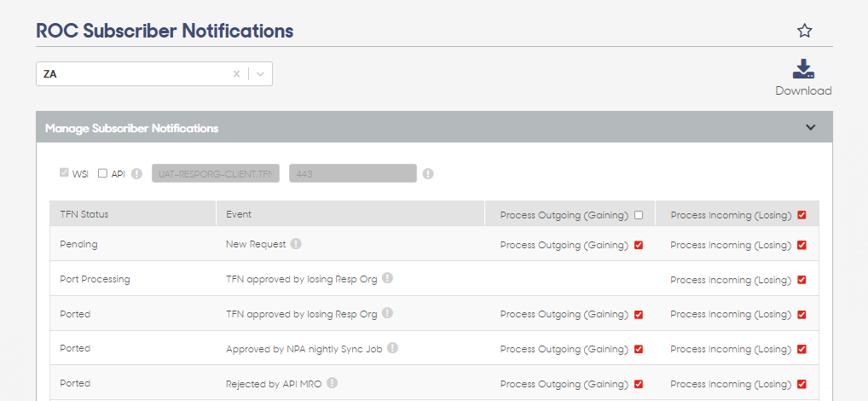Check header Process Outgoing (Gaining) checkbox
Viewport: 868px width, 401px height.
639,215
